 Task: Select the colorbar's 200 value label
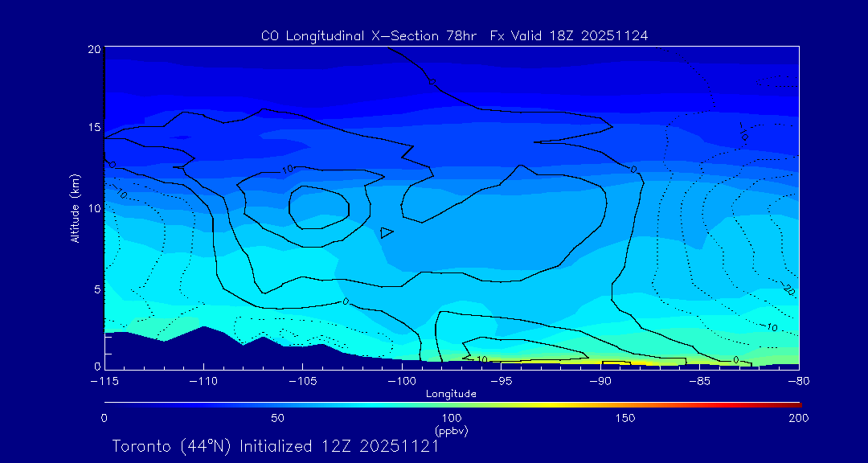click(798, 418)
